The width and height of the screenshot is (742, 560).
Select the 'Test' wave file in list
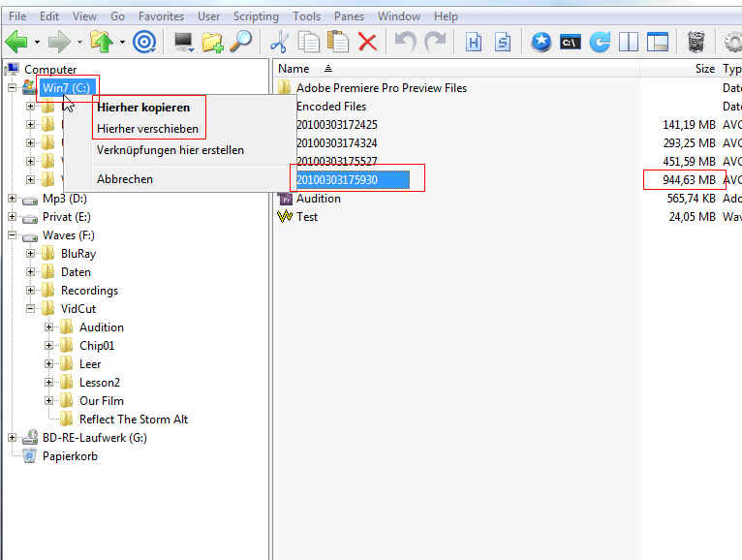click(x=306, y=217)
